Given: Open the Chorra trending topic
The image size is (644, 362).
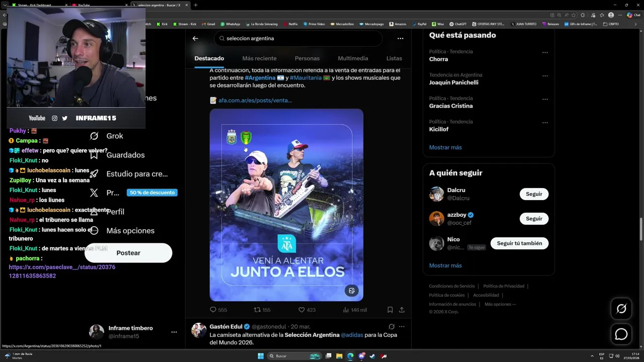Looking at the screenshot, I should pyautogui.click(x=438, y=59).
